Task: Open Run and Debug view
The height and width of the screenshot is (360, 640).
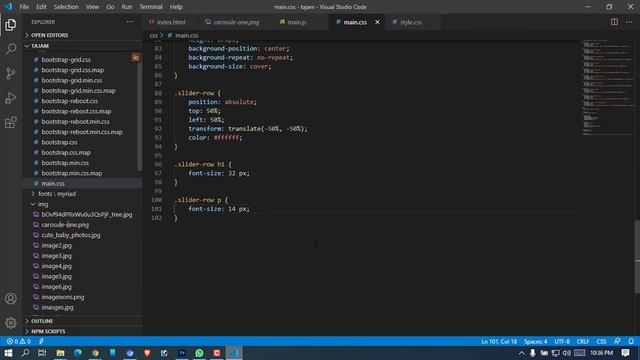Action: click(x=11, y=98)
